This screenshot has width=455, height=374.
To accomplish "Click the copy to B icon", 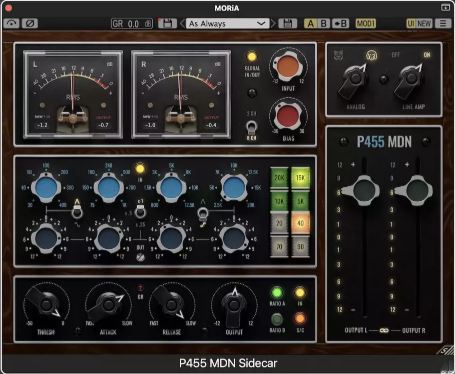I will point(340,23).
